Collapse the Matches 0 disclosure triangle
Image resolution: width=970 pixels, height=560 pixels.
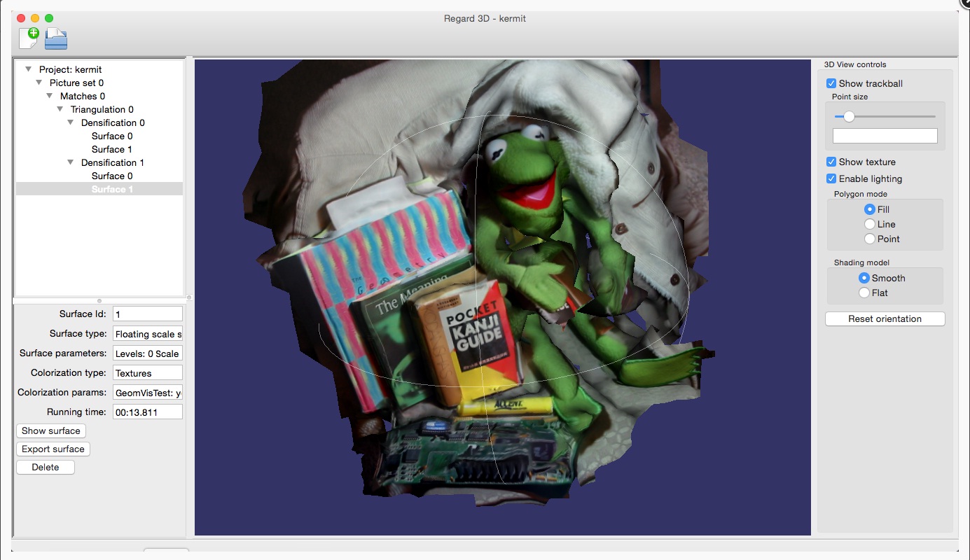click(x=50, y=96)
